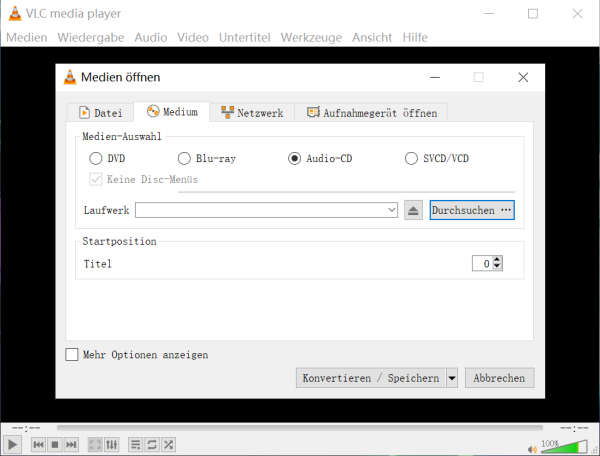Click the Abbrechen button
Screen dimensions: 600x456
[x=499, y=378]
